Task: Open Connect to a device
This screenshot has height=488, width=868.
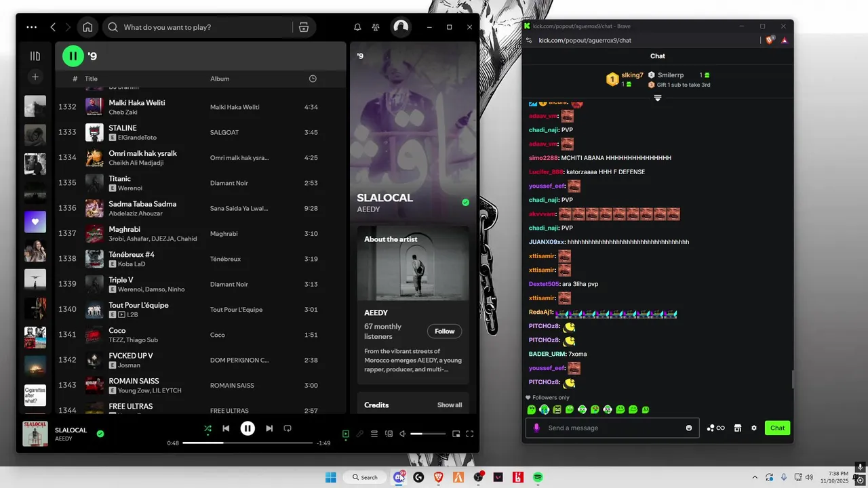Action: click(389, 434)
